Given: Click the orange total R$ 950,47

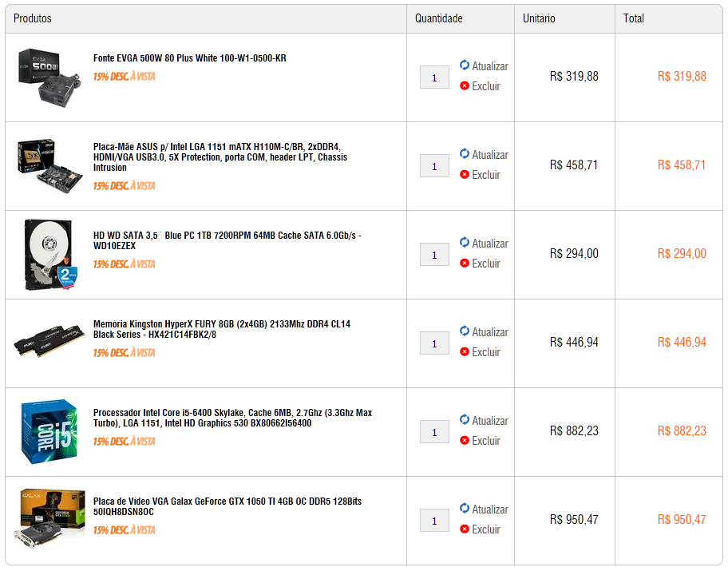Looking at the screenshot, I should (x=682, y=520).
